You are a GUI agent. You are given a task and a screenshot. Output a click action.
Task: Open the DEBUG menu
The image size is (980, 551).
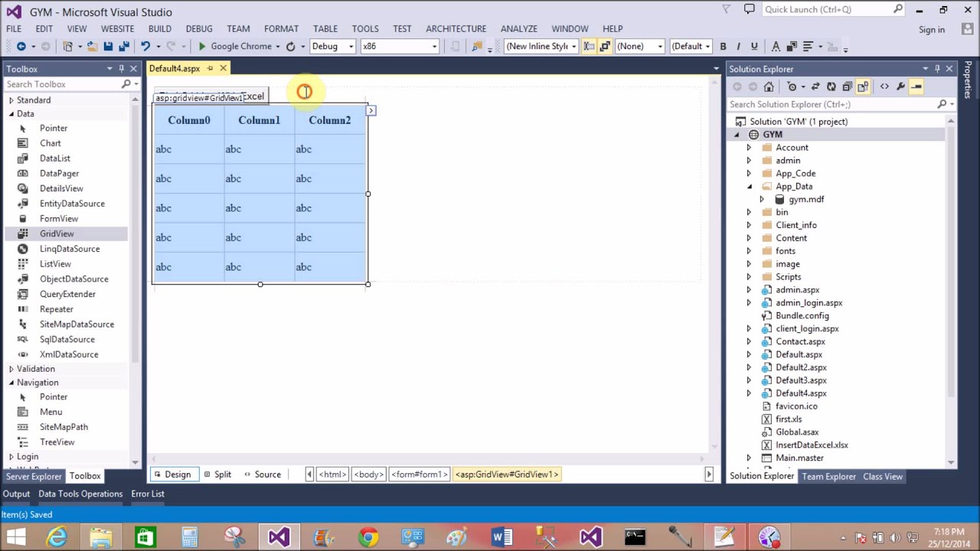point(199,28)
